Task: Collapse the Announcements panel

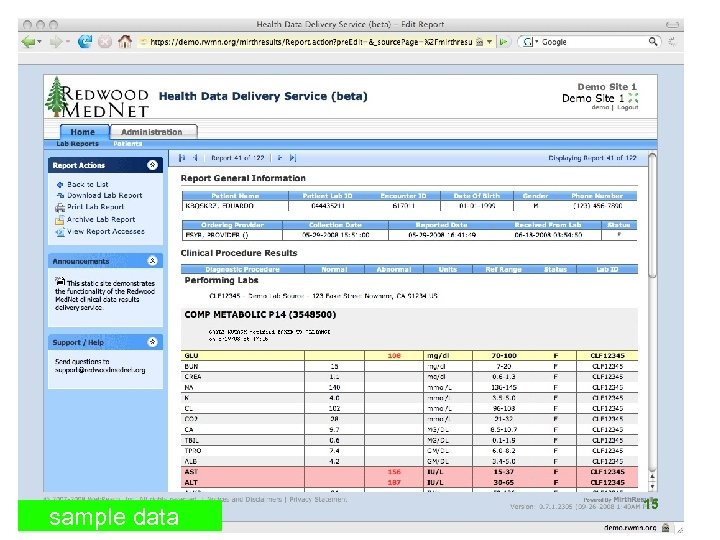Action: point(152,261)
